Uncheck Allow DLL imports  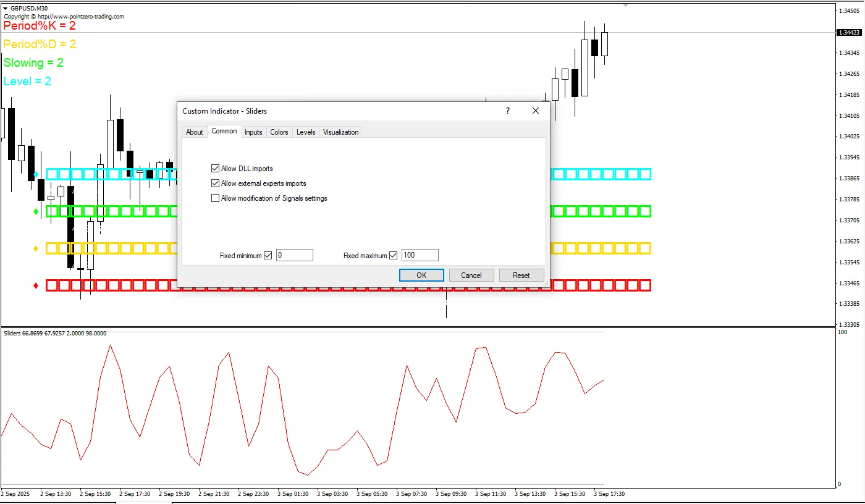point(216,169)
